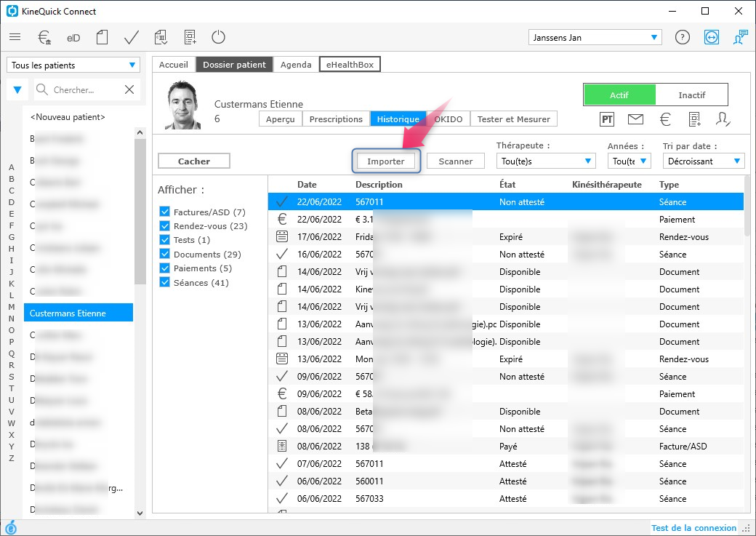This screenshot has width=756, height=536.
Task: Go to the Prescriptions sub-tab
Action: coord(336,119)
